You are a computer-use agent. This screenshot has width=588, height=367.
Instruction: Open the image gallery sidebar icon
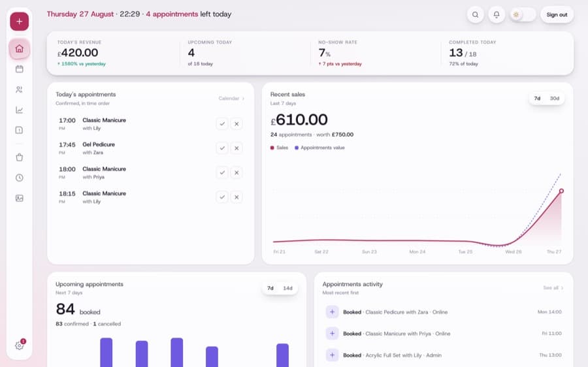coord(20,198)
